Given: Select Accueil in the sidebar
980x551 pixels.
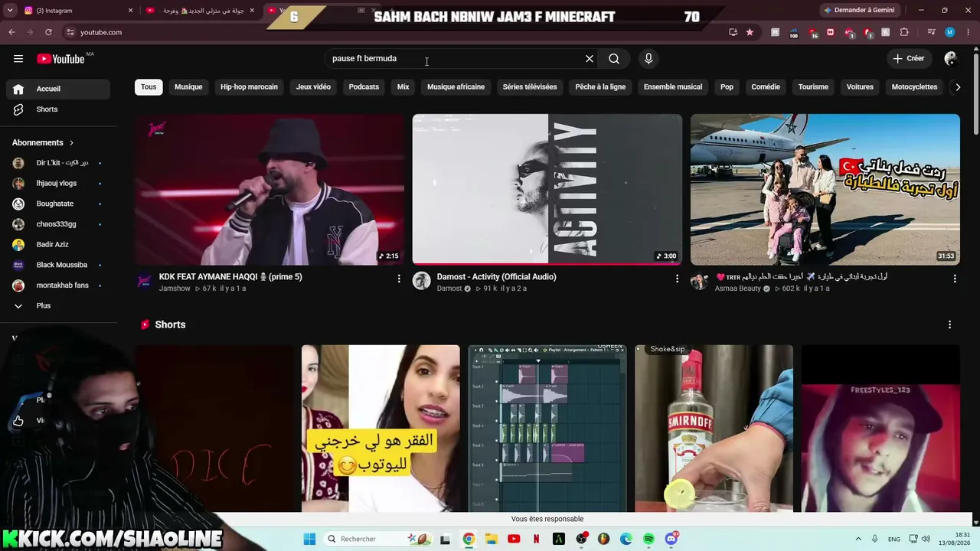Looking at the screenshot, I should pyautogui.click(x=58, y=89).
